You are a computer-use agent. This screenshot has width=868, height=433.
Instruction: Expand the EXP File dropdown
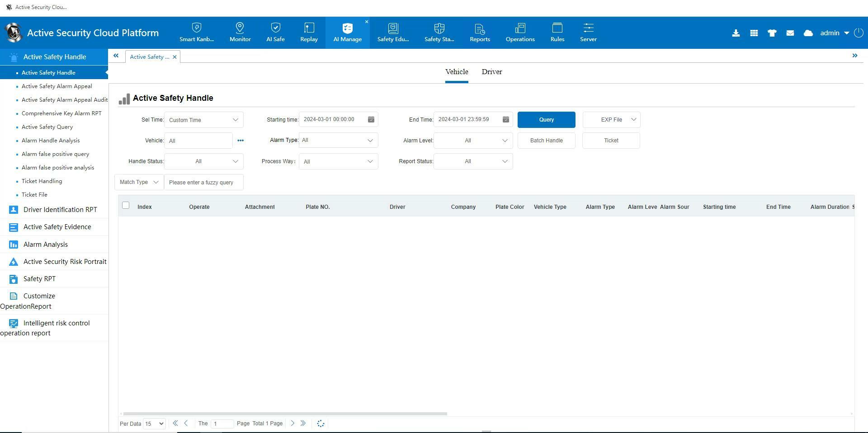tap(611, 120)
